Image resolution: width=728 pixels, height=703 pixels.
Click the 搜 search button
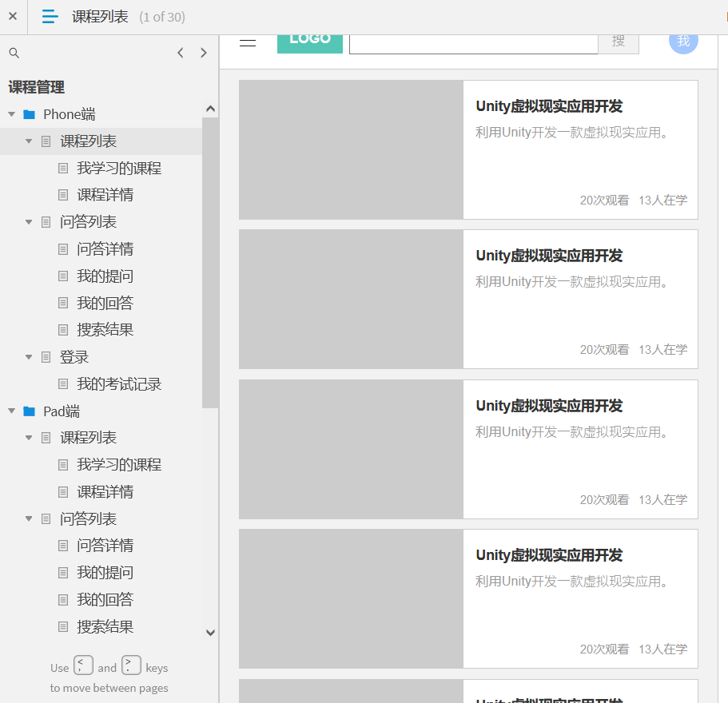619,44
